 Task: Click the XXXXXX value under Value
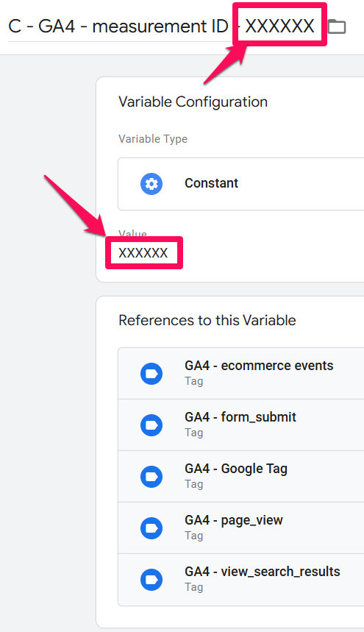coord(143,253)
